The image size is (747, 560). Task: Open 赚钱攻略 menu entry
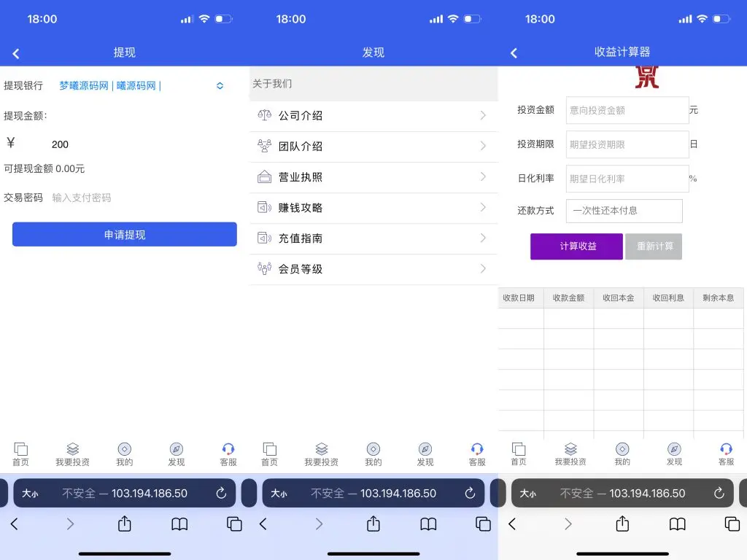301,208
